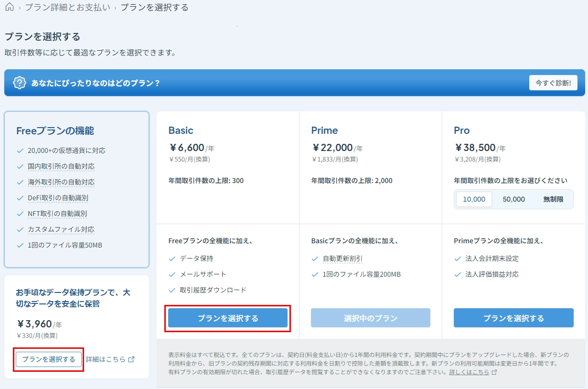Click the 自動更新割引 feature in Prime
The height and width of the screenshot is (389, 588).
point(342,259)
